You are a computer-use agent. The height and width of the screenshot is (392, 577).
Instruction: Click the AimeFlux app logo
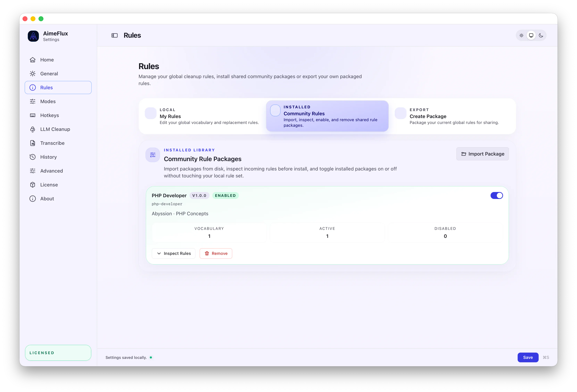pos(33,36)
